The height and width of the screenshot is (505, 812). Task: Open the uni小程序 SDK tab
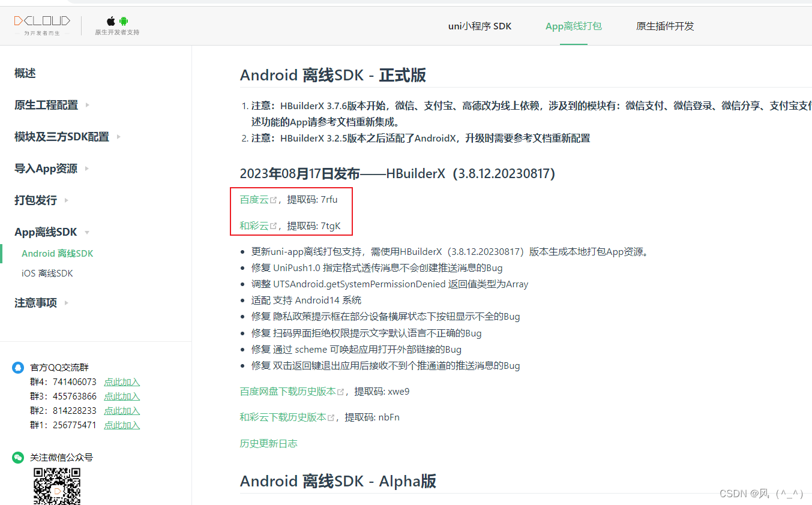tap(480, 26)
